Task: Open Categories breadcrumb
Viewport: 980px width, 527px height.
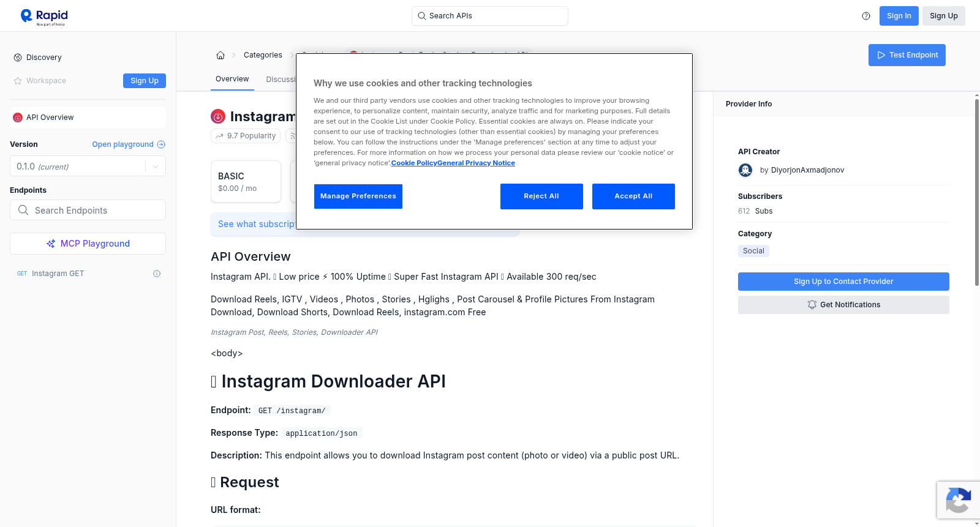Action: click(x=263, y=55)
